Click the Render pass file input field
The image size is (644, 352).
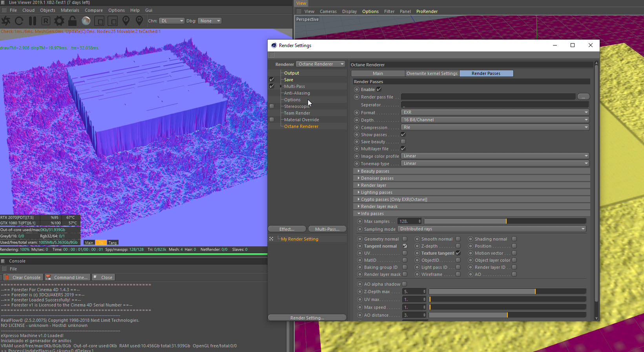pyautogui.click(x=488, y=97)
